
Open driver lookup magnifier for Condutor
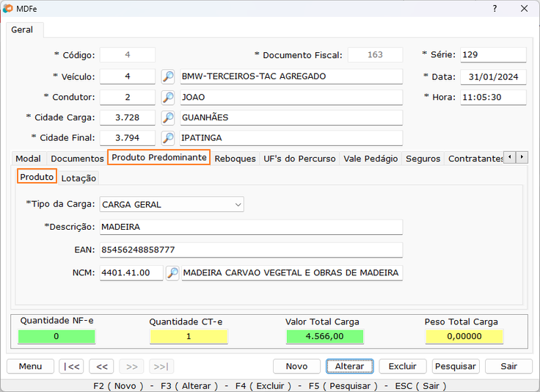(168, 98)
